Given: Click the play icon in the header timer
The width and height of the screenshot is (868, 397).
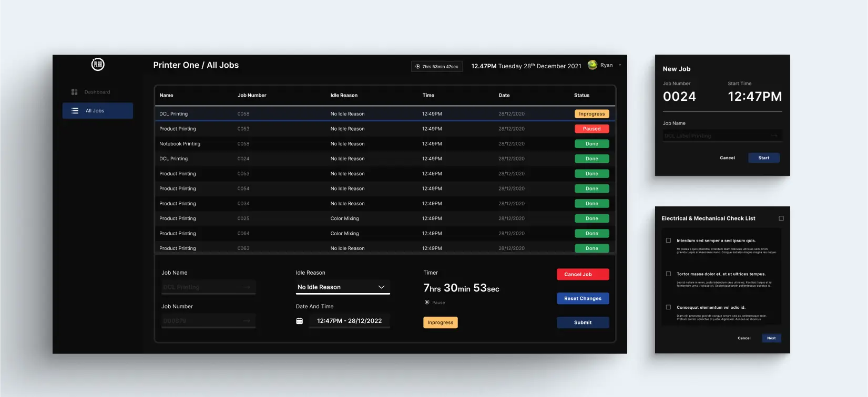Looking at the screenshot, I should pyautogui.click(x=417, y=67).
